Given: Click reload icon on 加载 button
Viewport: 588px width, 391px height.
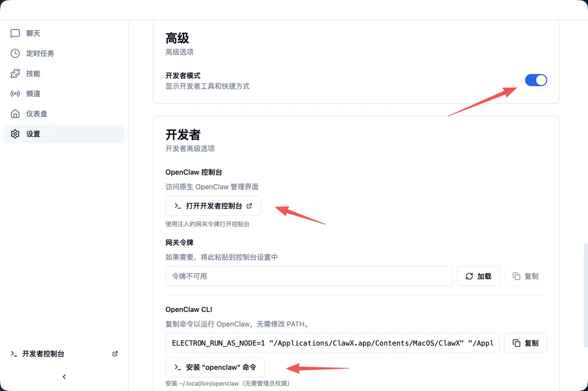Looking at the screenshot, I should (x=469, y=276).
